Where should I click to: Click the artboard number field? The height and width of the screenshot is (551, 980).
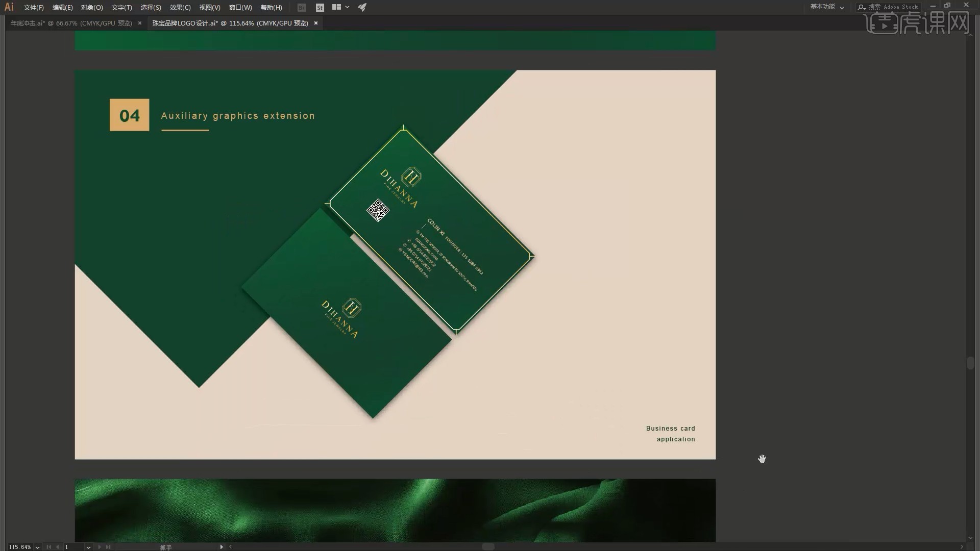(x=73, y=547)
